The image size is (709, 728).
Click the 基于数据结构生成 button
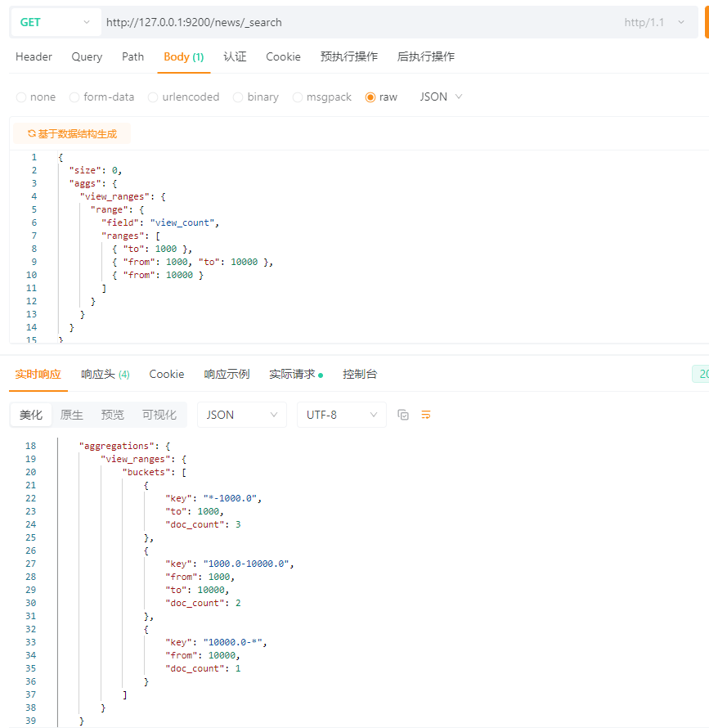pyautogui.click(x=72, y=133)
